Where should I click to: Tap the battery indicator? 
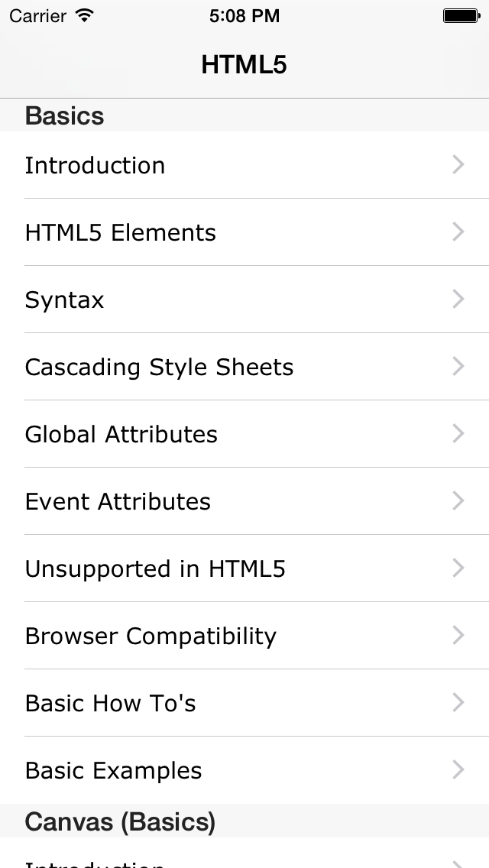[x=461, y=15]
